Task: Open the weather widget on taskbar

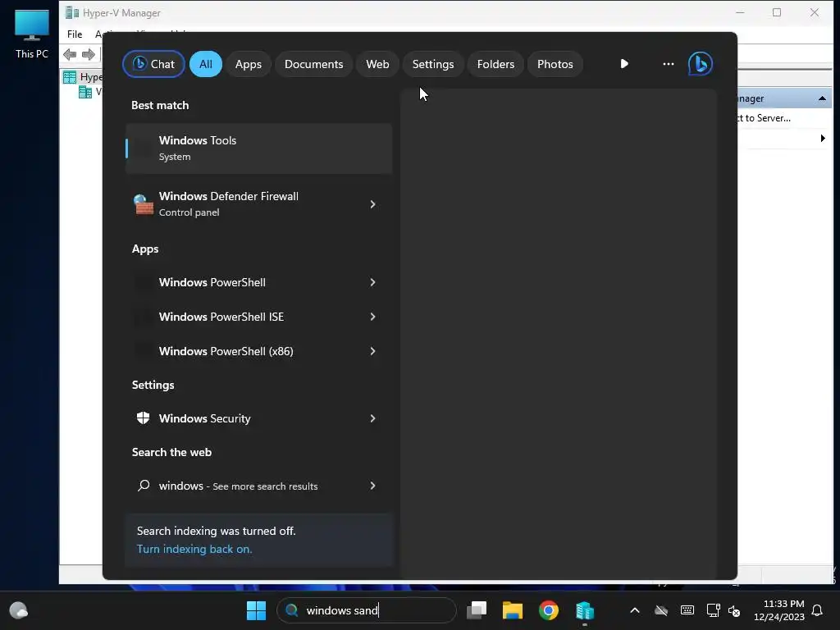Action: 19,610
